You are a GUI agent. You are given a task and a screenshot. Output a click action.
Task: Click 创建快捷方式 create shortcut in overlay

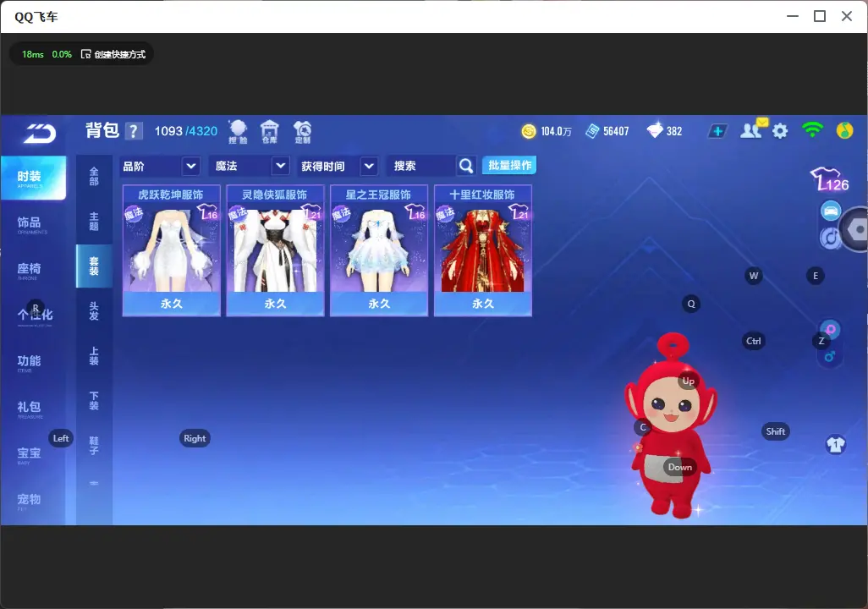click(113, 54)
